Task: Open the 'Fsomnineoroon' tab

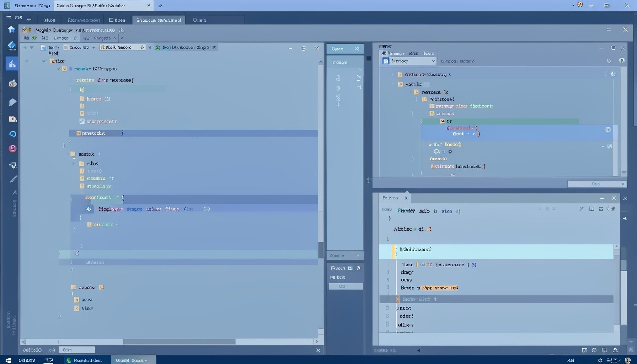Action: point(84,20)
